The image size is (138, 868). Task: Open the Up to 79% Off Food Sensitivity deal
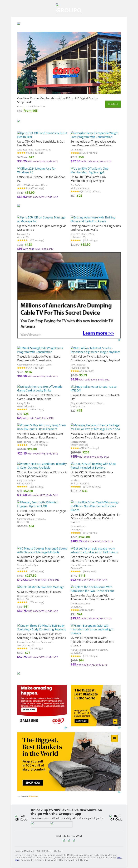[42, 135]
